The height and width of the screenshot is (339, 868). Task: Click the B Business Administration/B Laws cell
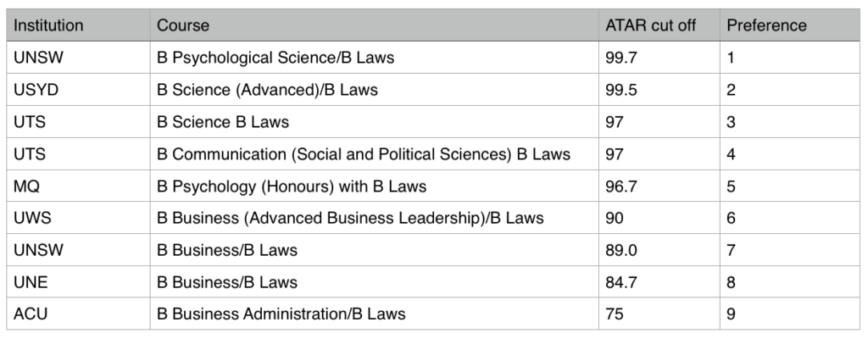click(281, 314)
